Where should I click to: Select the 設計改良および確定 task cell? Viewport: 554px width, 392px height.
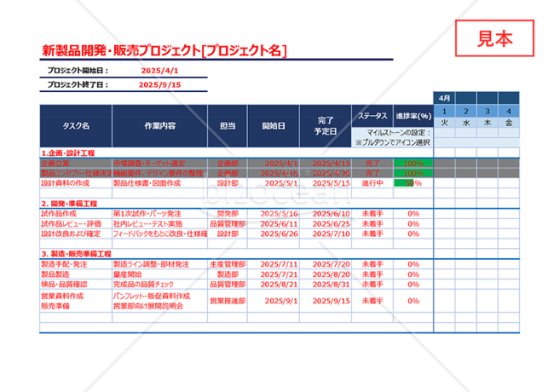[x=76, y=233]
